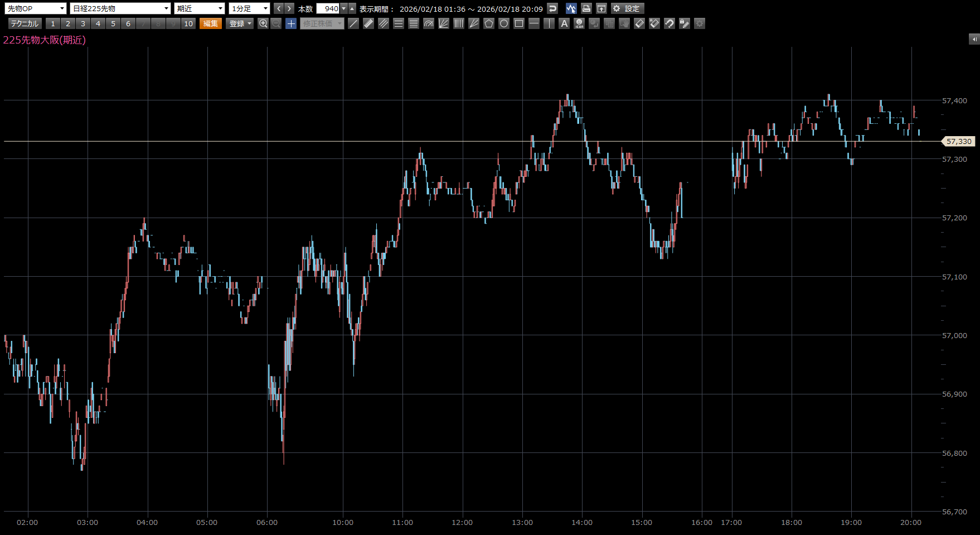Select the eraser tool icon
This screenshot has height=535, width=980.
[x=639, y=23]
